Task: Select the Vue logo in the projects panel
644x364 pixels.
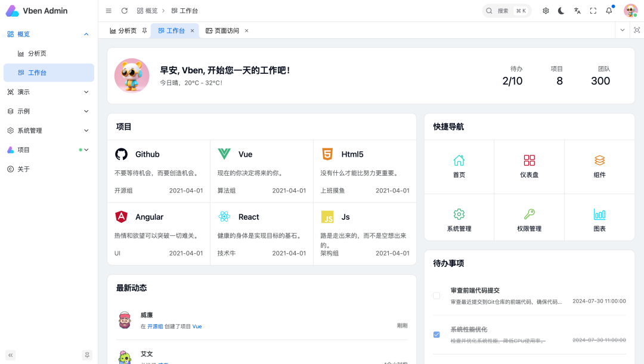Action: click(224, 154)
